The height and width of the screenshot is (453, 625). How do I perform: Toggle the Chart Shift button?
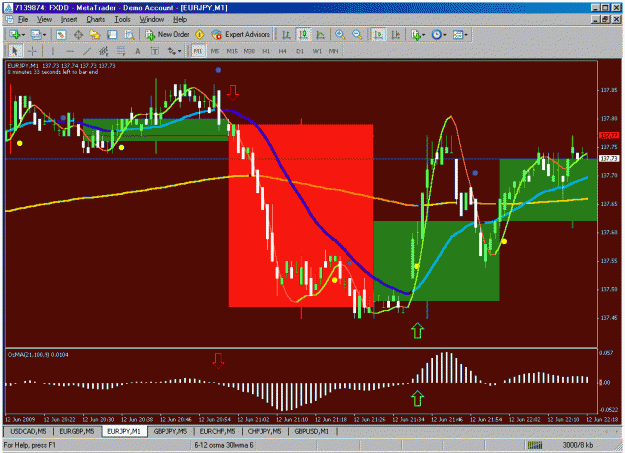pos(395,35)
